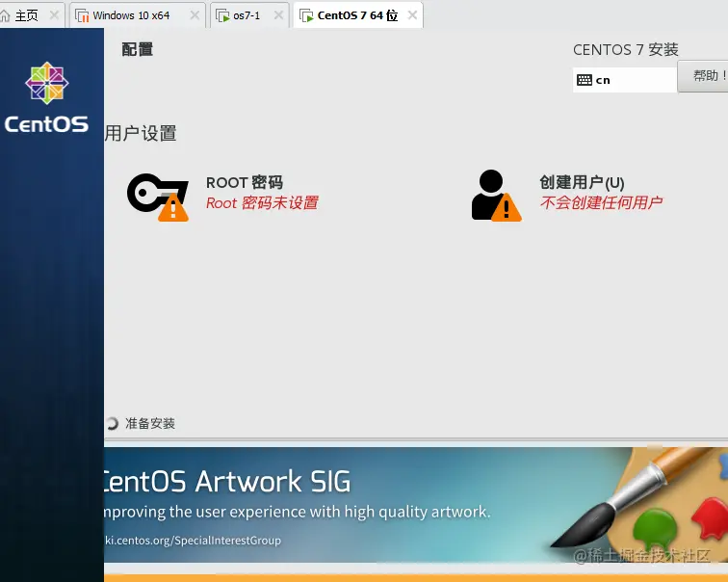Click the installation progress bar

(416, 439)
